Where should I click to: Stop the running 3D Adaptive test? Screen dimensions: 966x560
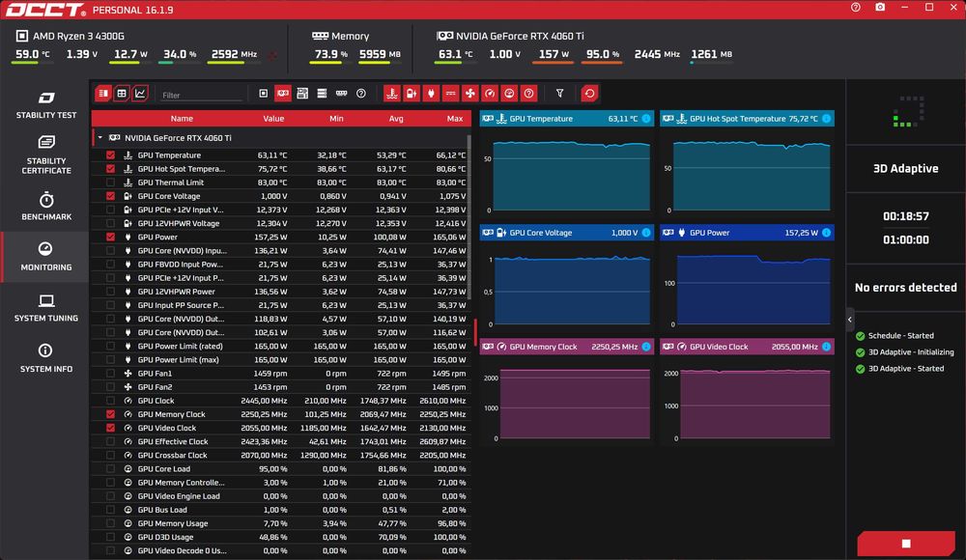(x=906, y=544)
